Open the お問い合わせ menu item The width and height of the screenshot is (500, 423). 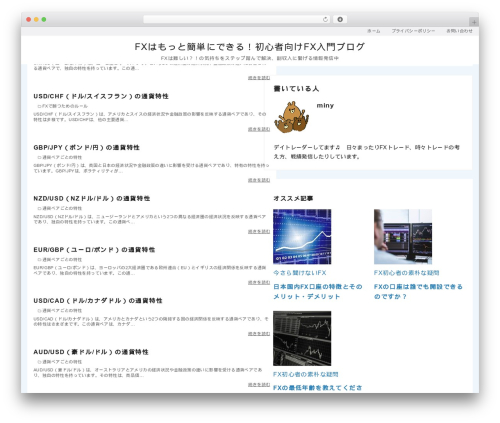point(459,31)
